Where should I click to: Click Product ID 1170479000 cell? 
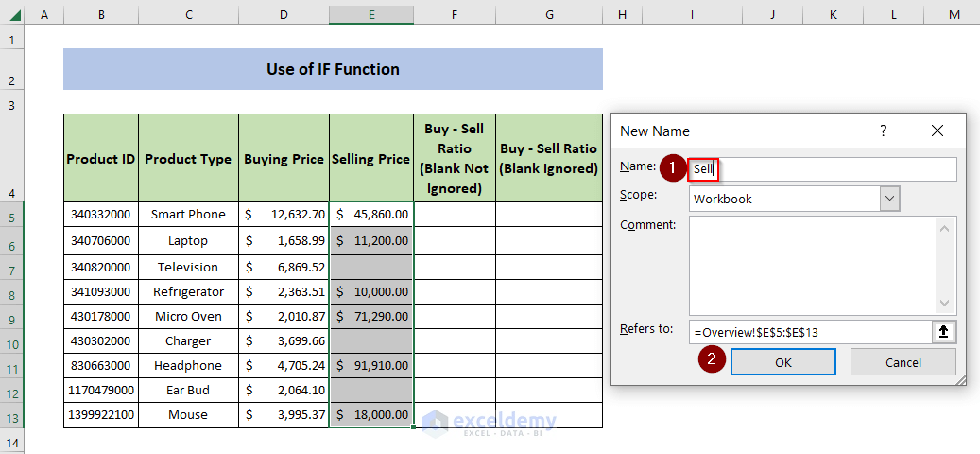coord(101,391)
